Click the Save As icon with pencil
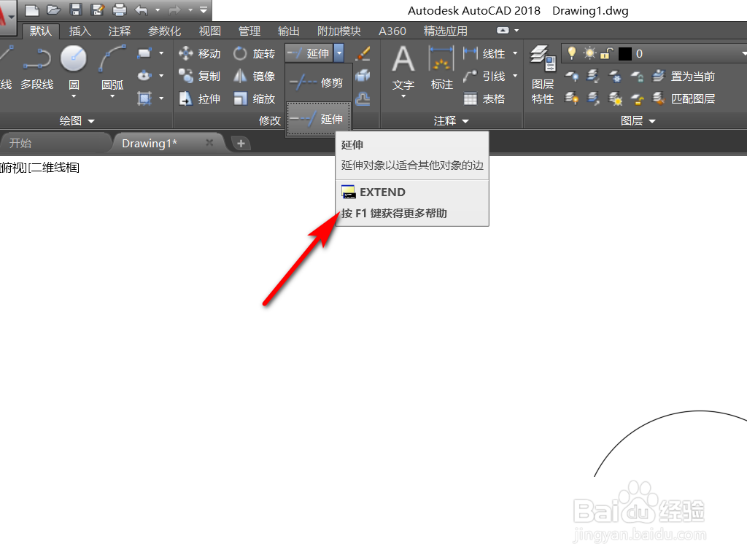 [98, 9]
